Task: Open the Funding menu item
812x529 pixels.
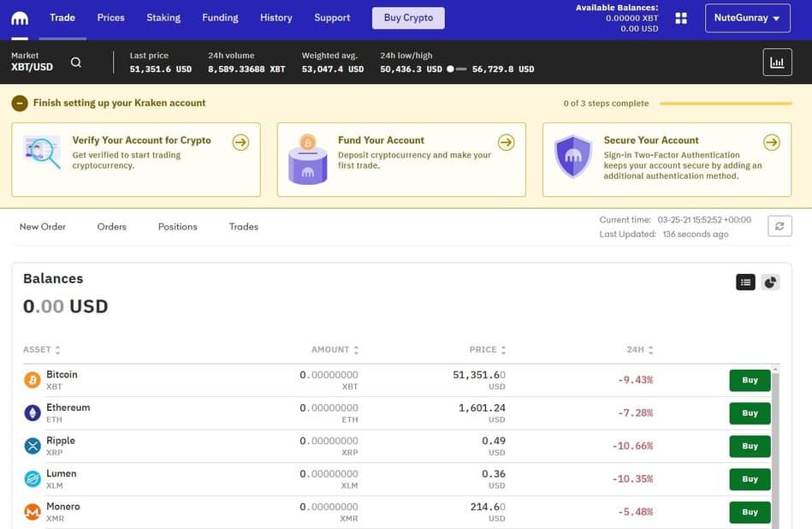Action: pyautogui.click(x=220, y=16)
